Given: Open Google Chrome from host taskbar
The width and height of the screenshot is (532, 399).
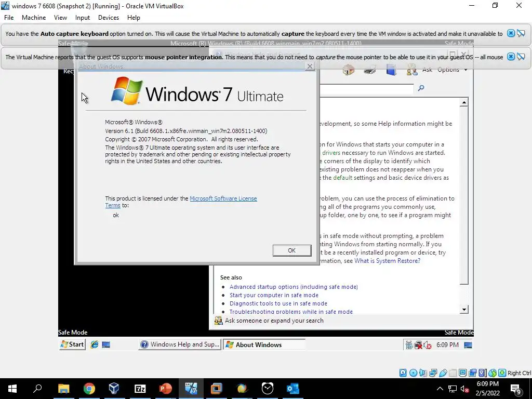Looking at the screenshot, I should point(89,389).
